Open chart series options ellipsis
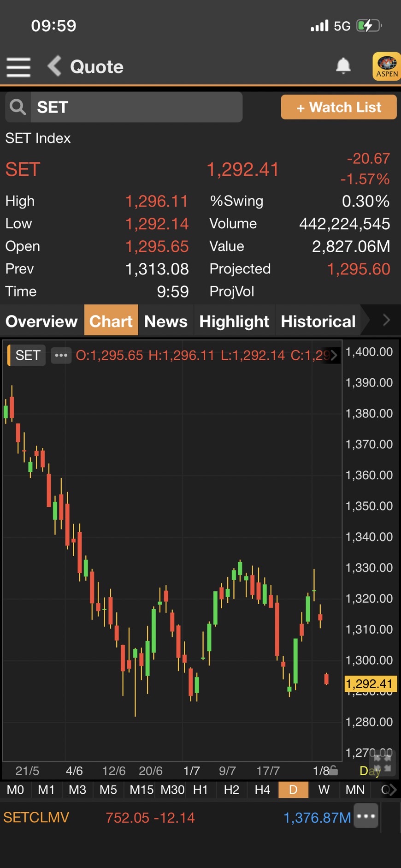 coord(61,355)
